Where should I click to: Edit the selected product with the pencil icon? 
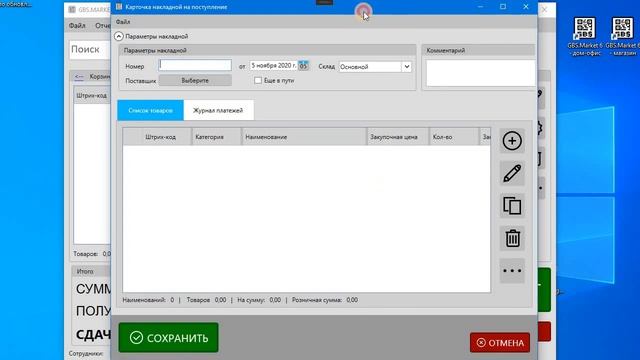[512, 173]
